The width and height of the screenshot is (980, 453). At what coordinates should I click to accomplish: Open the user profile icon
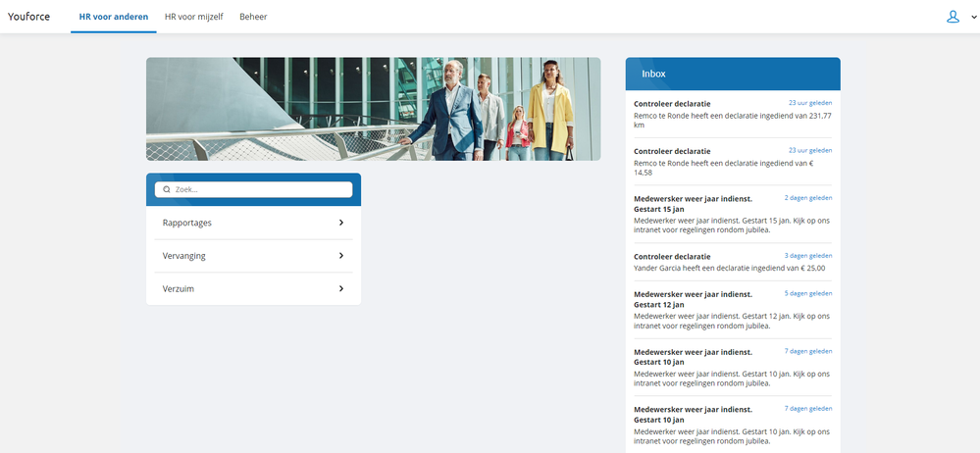click(953, 17)
